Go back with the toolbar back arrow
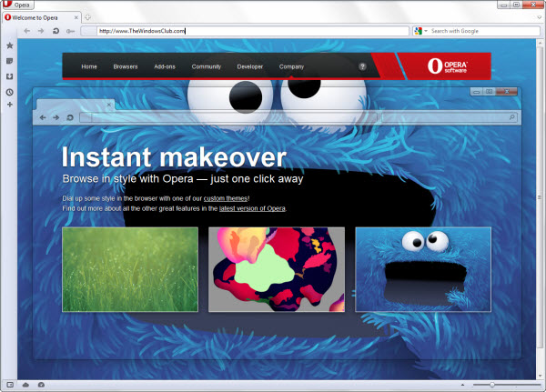546x392 pixels. pyautogui.click(x=26, y=31)
